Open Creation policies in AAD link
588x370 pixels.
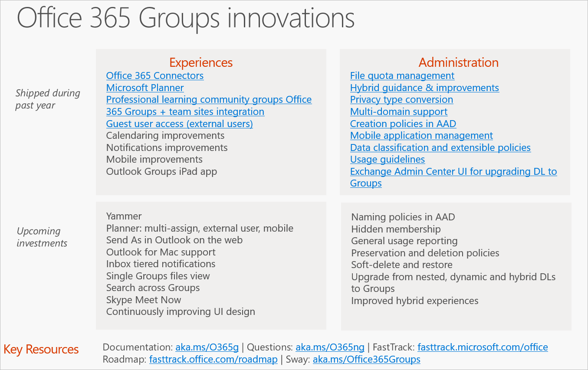(x=403, y=124)
